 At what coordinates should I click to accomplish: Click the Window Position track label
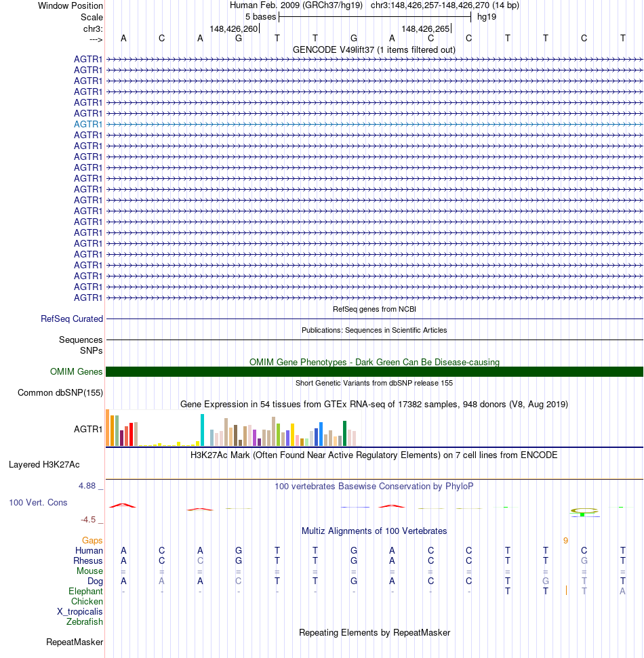[x=70, y=6]
